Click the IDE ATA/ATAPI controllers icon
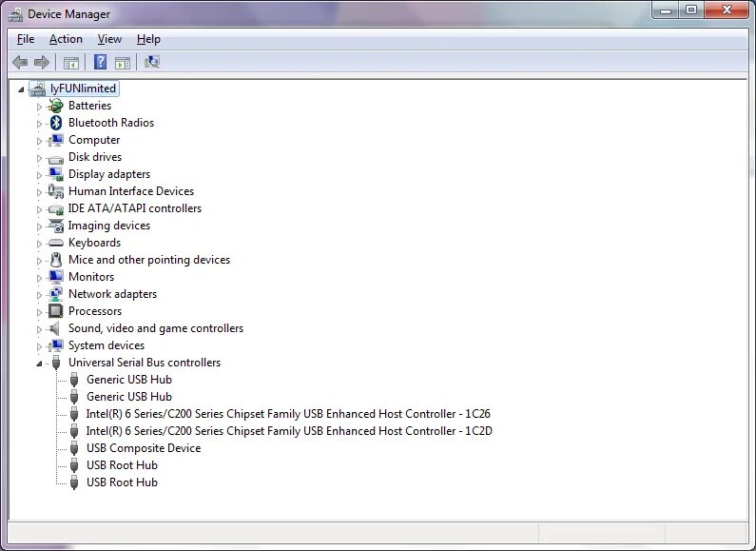Image resolution: width=756 pixels, height=551 pixels. (x=56, y=209)
